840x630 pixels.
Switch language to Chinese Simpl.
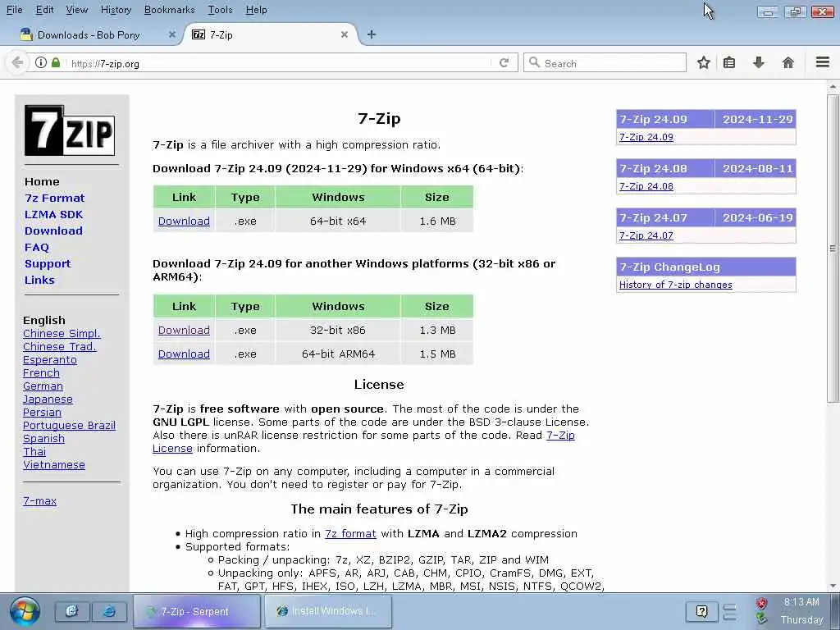click(x=62, y=333)
